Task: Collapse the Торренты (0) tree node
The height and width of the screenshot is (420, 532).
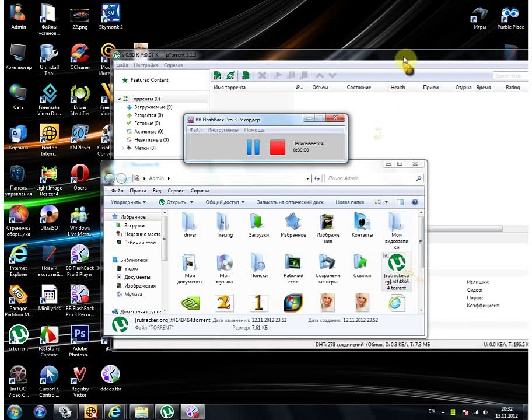Action: click(119, 99)
